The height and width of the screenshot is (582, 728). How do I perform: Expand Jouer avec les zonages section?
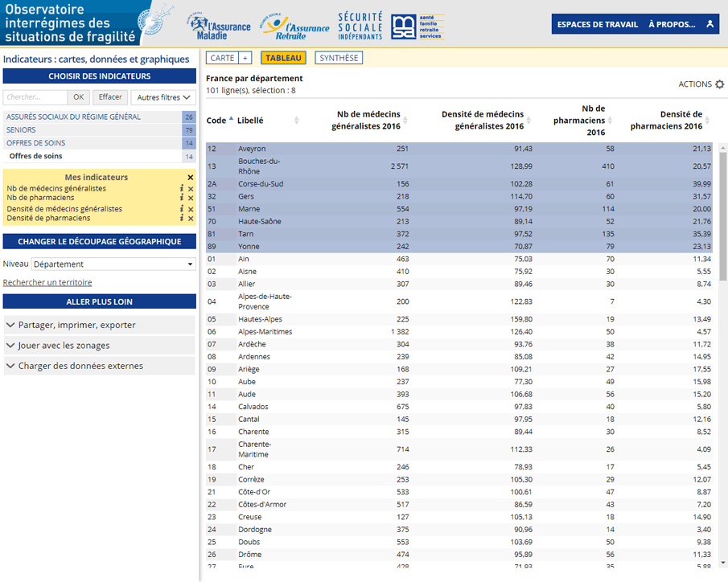100,346
